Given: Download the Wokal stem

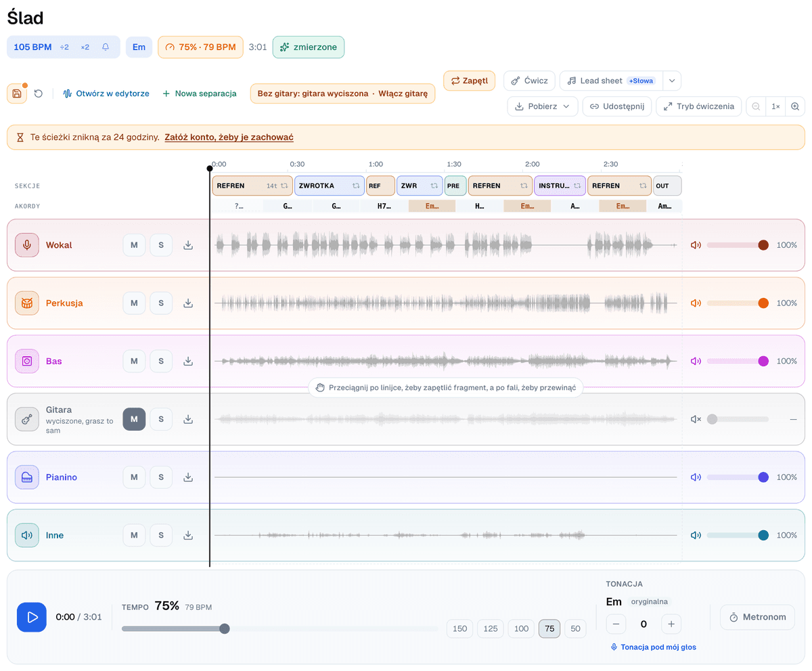Looking at the screenshot, I should (x=188, y=245).
